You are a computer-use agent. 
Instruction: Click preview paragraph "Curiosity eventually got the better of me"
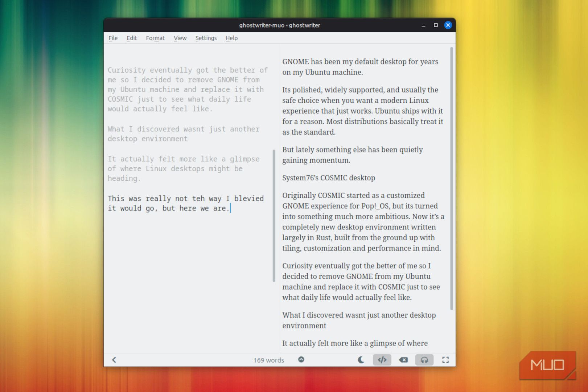click(361, 282)
